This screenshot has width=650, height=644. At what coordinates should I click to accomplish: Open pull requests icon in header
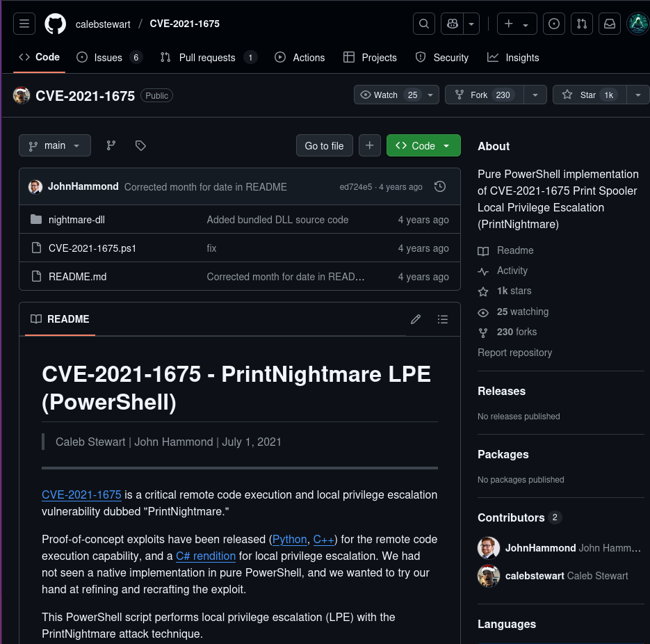point(582,24)
